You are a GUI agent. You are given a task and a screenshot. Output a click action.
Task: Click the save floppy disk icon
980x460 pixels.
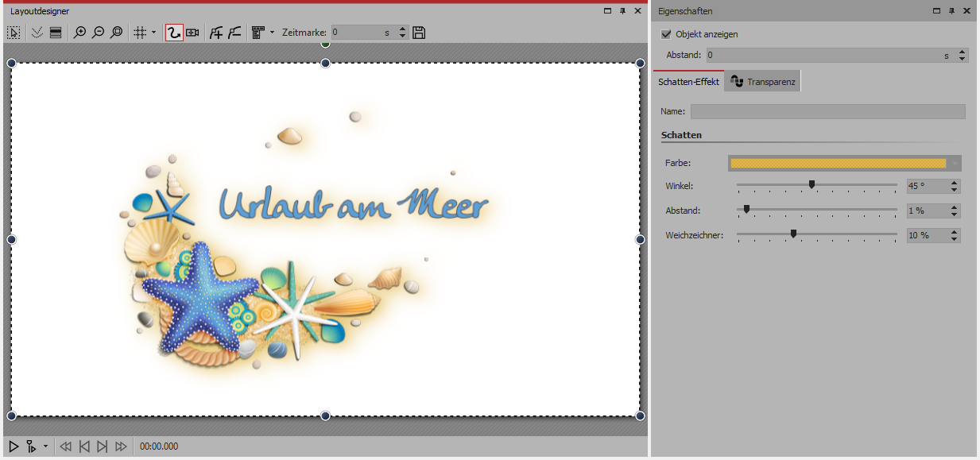tap(419, 33)
